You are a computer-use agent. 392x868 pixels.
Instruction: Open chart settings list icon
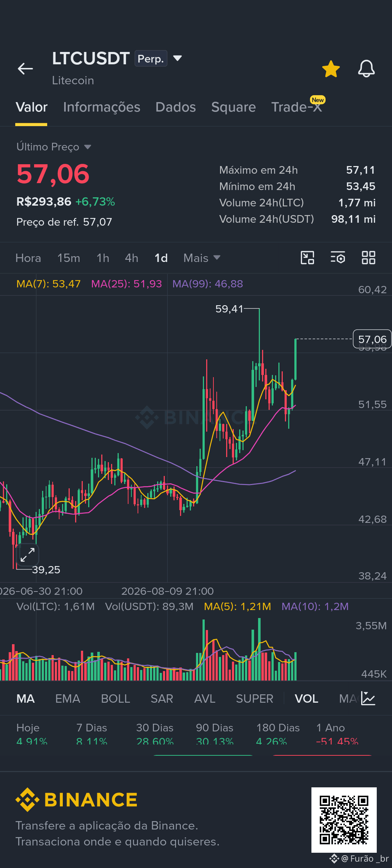pyautogui.click(x=338, y=258)
